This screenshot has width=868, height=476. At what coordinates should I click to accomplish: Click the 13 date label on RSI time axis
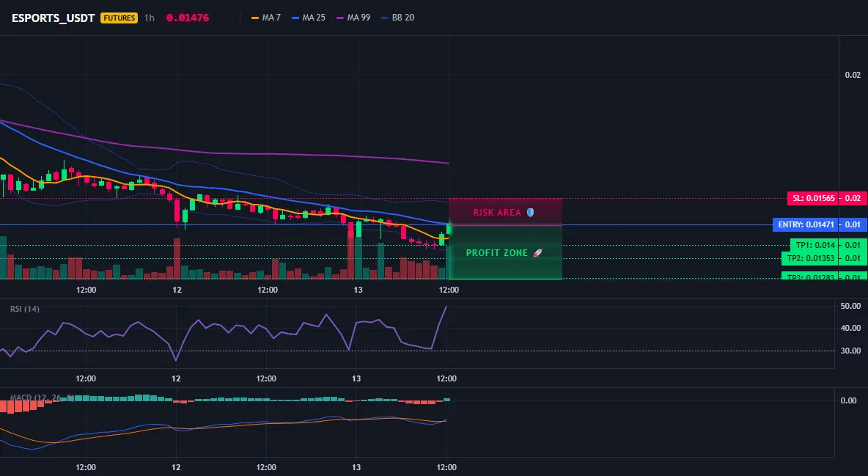[x=356, y=378]
